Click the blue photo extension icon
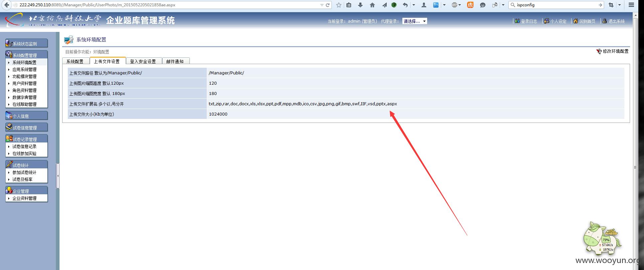Viewport: 644px width, 270px height. 436,5
